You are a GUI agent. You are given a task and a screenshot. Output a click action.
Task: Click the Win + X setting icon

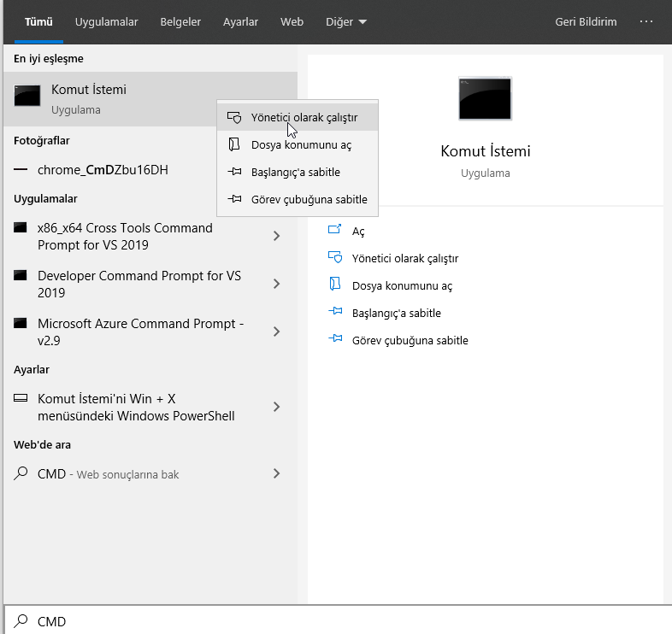tap(21, 398)
